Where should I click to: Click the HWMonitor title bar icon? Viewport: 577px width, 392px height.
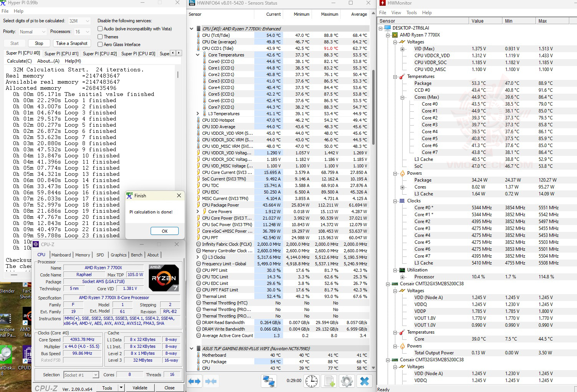point(382,3)
